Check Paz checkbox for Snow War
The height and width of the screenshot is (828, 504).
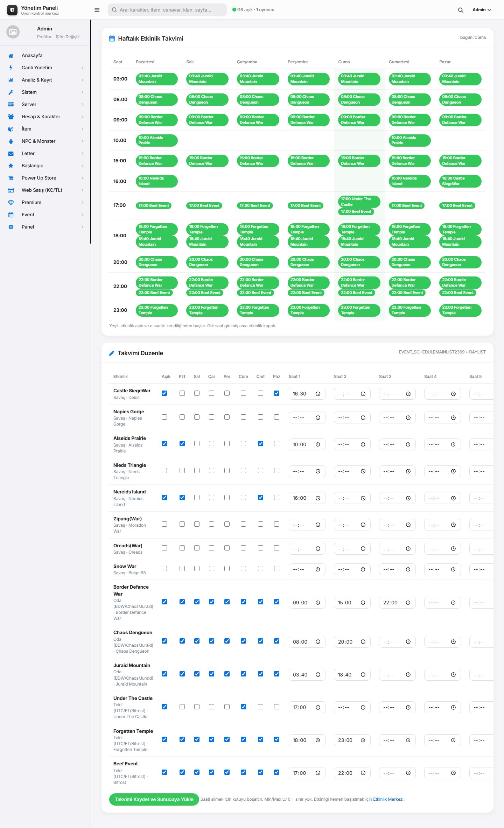[276, 569]
